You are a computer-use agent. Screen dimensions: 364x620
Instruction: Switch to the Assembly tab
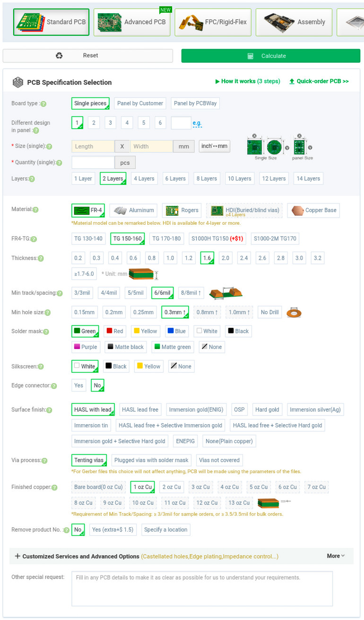point(294,22)
